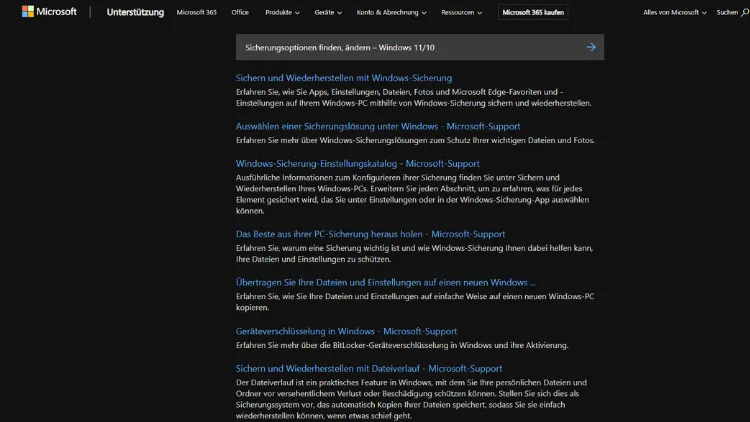Click description text about BitLocker-Geräteverschlüsselung
This screenshot has width=750, height=422.
[x=402, y=345]
